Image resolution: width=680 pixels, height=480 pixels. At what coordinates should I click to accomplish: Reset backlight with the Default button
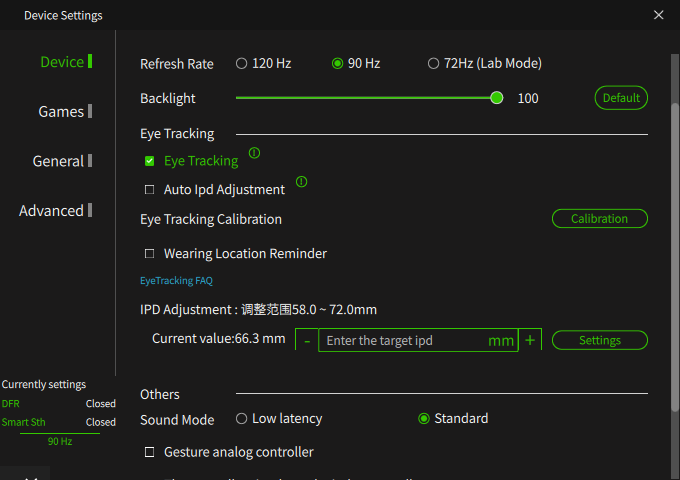[x=621, y=98]
